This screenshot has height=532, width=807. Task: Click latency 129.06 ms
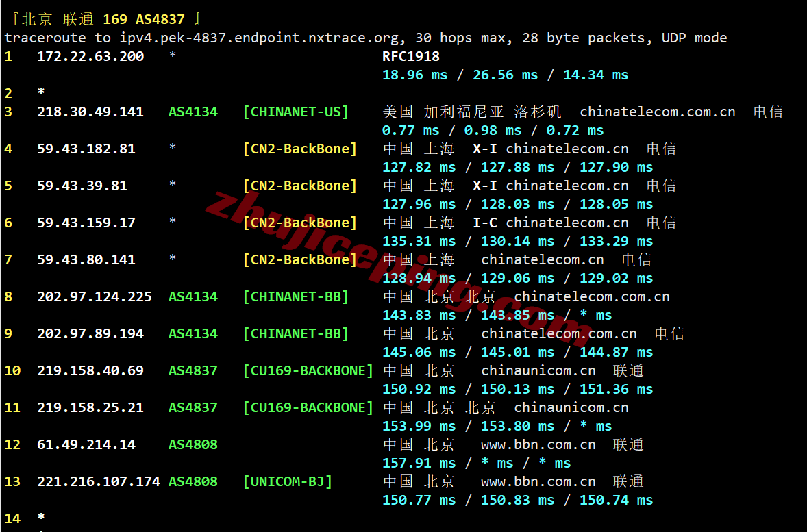[x=518, y=279]
